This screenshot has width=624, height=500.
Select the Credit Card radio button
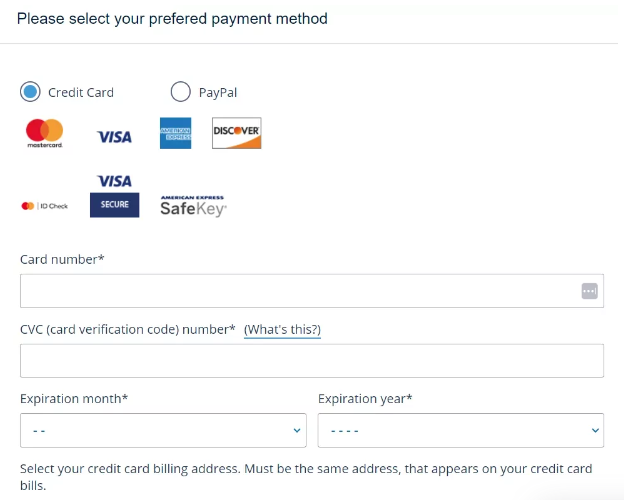(30, 92)
